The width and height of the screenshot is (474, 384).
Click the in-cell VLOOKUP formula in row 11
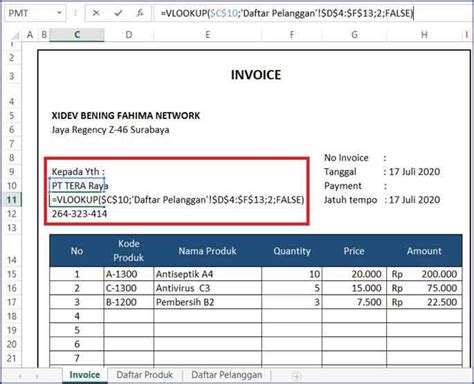click(x=178, y=200)
